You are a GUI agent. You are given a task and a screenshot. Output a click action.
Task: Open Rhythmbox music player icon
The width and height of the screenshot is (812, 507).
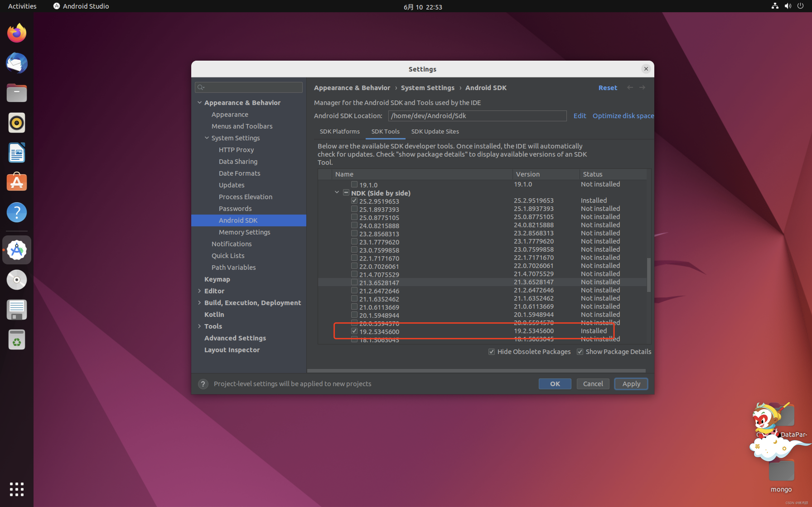pos(17,123)
